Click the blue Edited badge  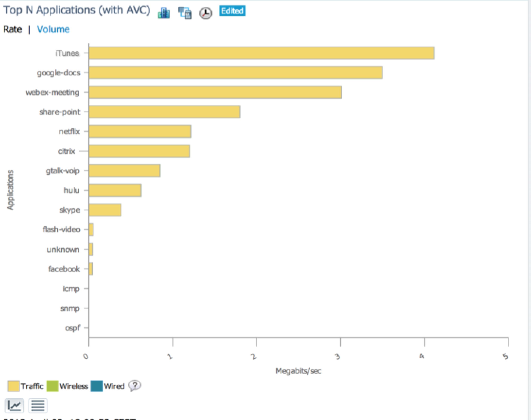pyautogui.click(x=232, y=11)
